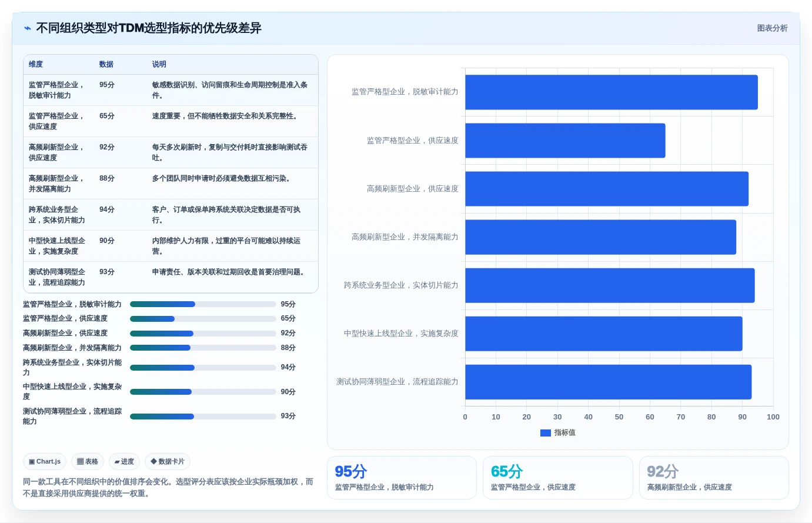The image size is (812, 523).
Task: Select the 数据卡片 tag chip
Action: 168,462
